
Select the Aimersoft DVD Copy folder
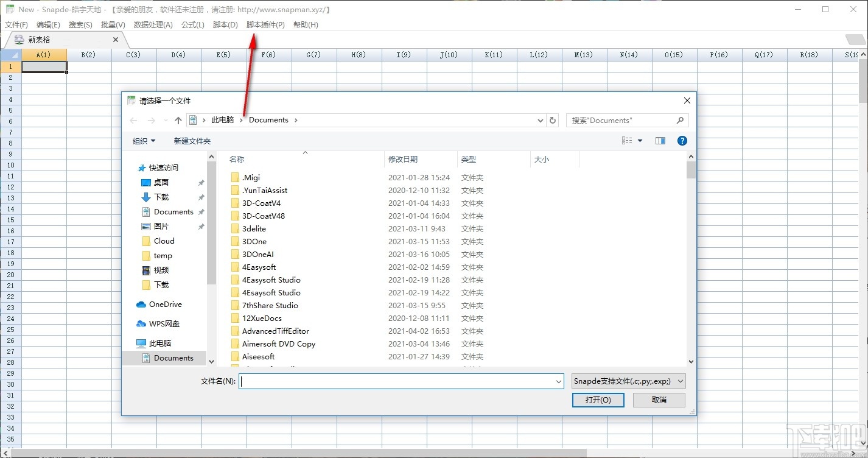click(x=273, y=343)
